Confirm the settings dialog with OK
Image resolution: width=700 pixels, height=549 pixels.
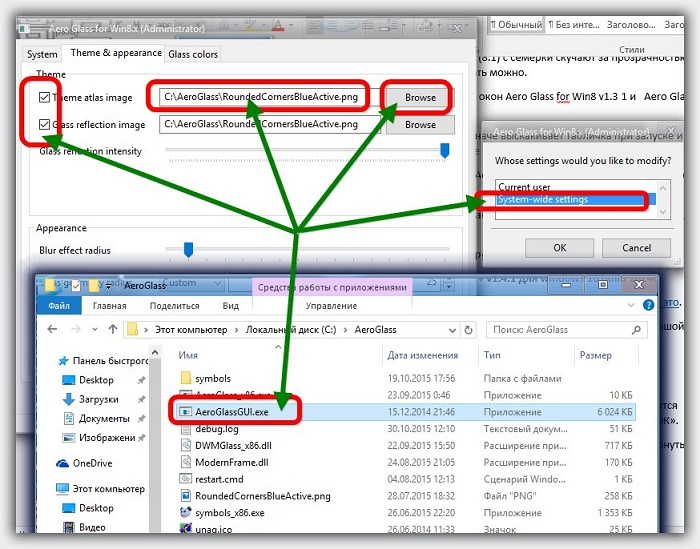click(559, 248)
